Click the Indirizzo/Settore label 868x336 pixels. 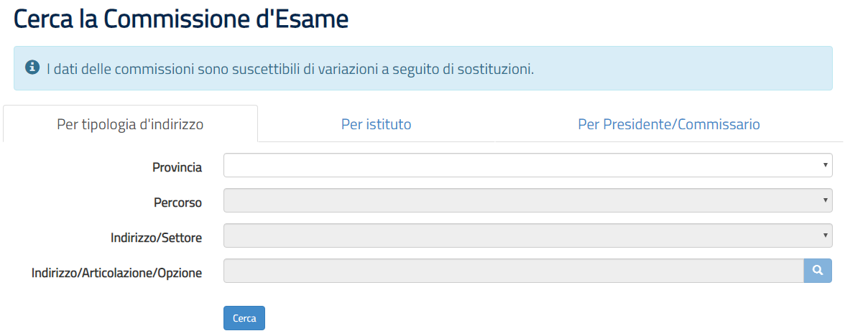point(156,238)
